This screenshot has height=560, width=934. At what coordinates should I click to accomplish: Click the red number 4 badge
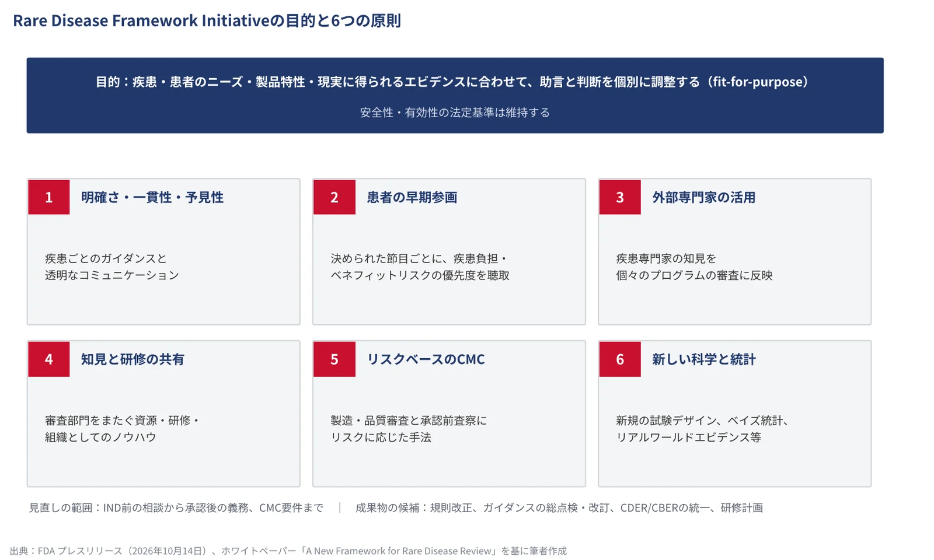pos(48,359)
